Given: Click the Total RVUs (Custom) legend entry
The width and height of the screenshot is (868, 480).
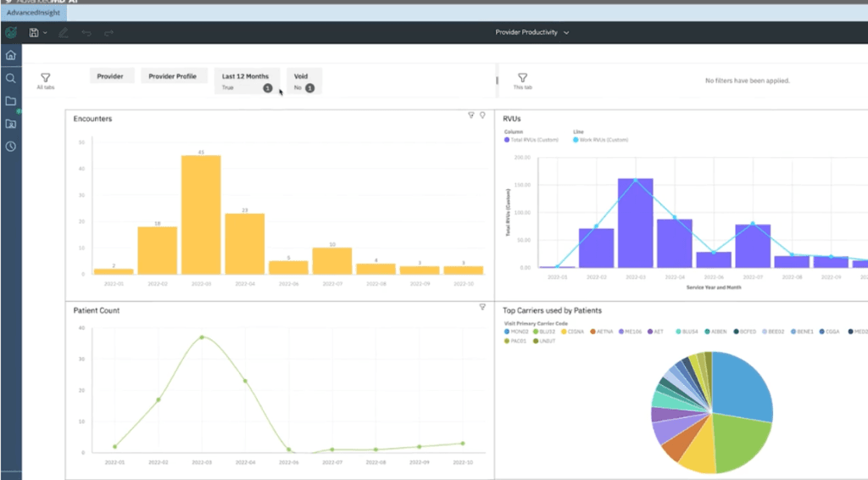Looking at the screenshot, I should click(x=531, y=140).
